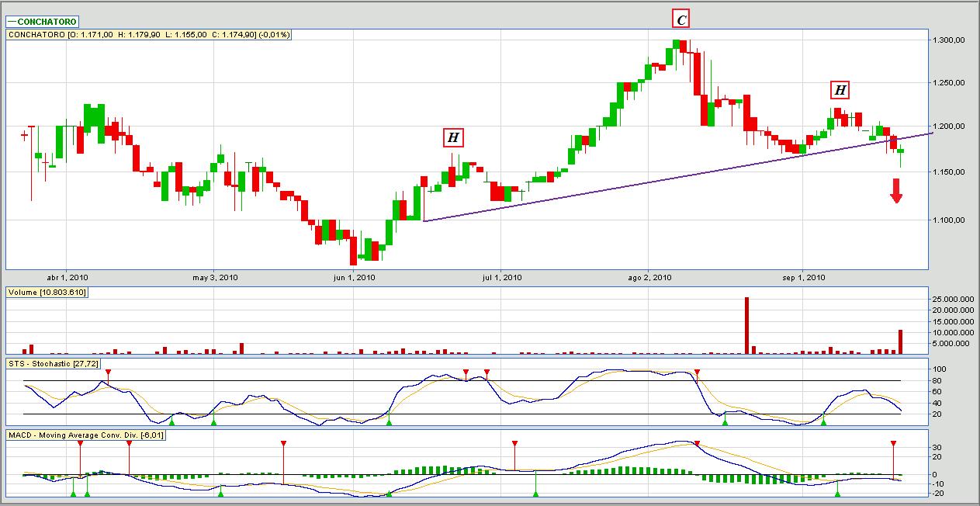Image resolution: width=980 pixels, height=506 pixels.
Task: Click fifth red sell marker in MACD panel
Action: tap(697, 443)
